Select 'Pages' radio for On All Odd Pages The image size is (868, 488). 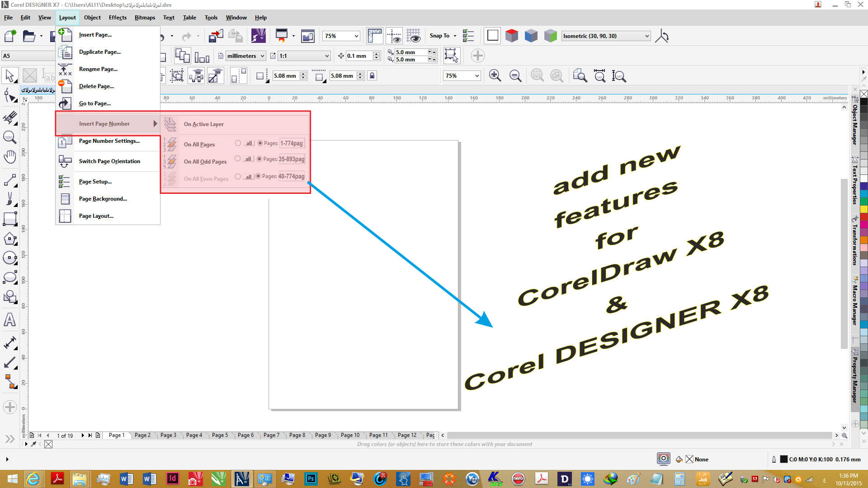point(259,159)
